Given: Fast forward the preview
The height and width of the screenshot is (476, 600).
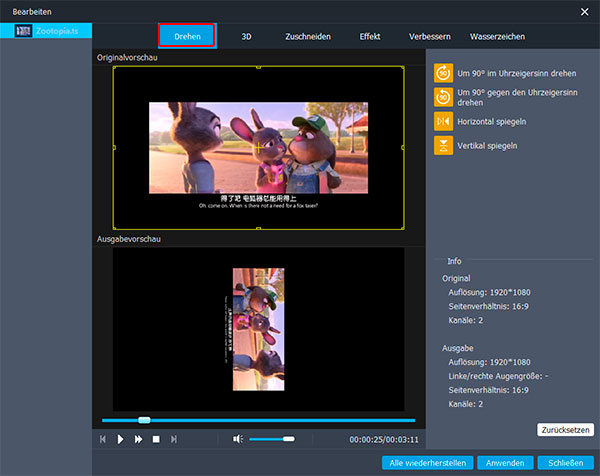Looking at the screenshot, I should pos(138,439).
